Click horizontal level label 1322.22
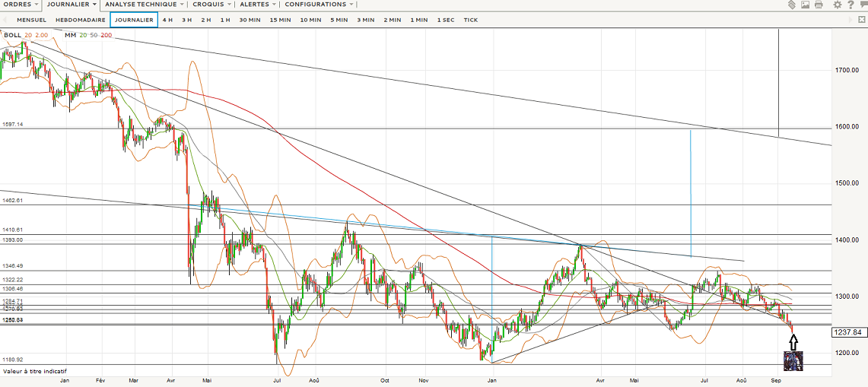The image size is (868, 387). pyautogui.click(x=13, y=280)
